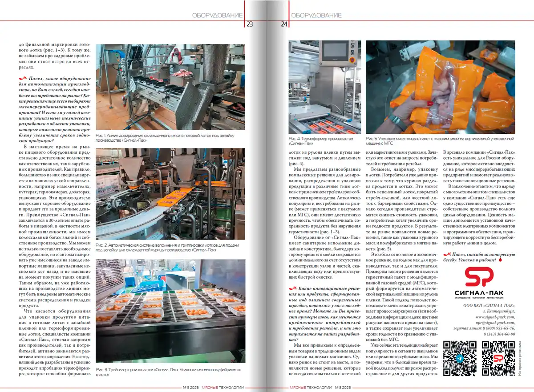Open the www.signal-pack.com website link
Image resolution: width=534 pixels, height=392 pixels.
click(495, 318)
